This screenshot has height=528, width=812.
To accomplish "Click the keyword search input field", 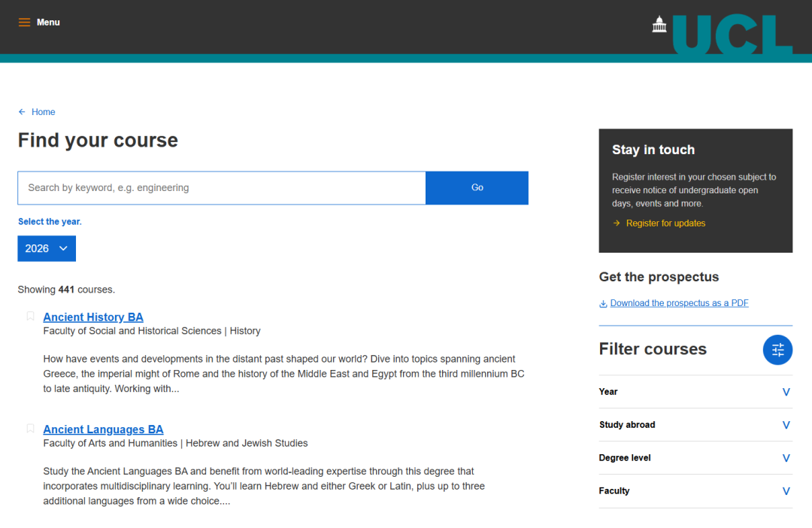I will coord(222,188).
